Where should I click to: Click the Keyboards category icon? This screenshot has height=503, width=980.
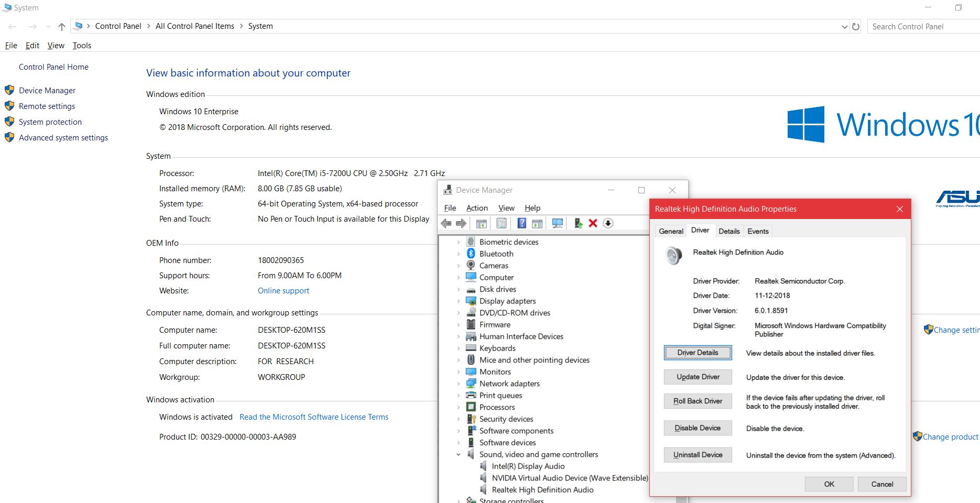[471, 348]
